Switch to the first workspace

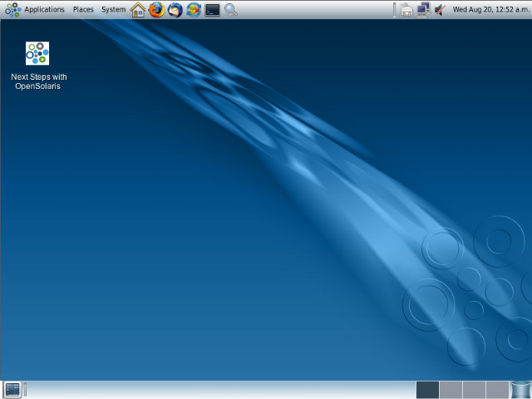click(427, 390)
